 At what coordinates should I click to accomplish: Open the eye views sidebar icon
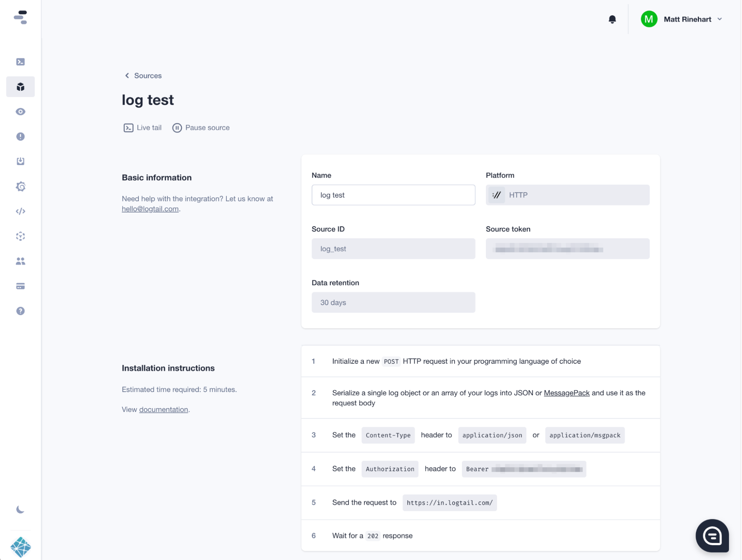click(20, 112)
